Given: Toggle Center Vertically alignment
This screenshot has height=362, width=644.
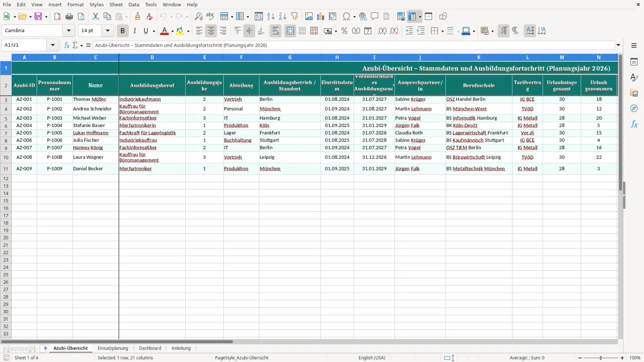Looking at the screenshot, I should tap(249, 31).
